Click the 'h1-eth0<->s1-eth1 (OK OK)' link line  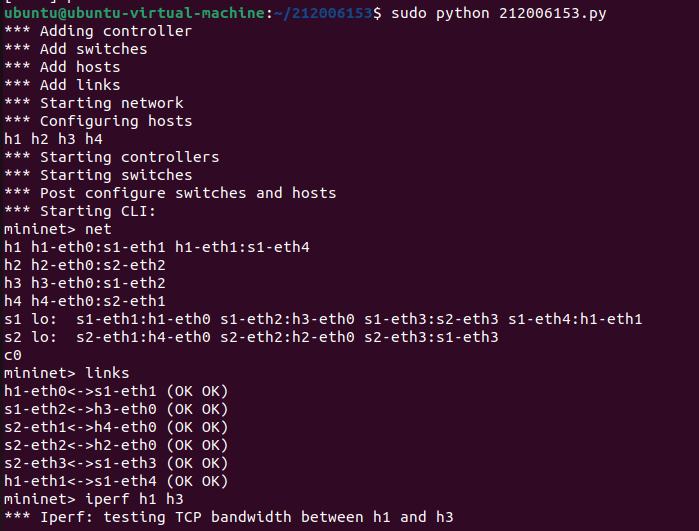click(116, 391)
